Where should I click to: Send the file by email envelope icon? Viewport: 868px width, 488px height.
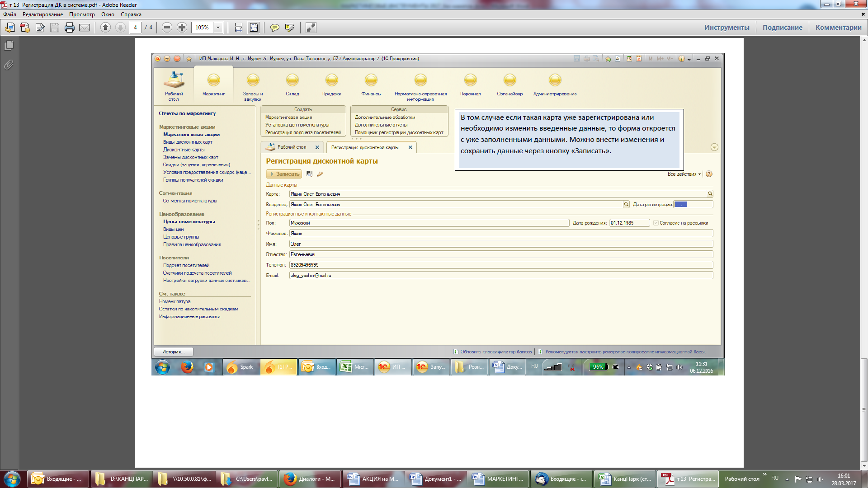coord(85,28)
